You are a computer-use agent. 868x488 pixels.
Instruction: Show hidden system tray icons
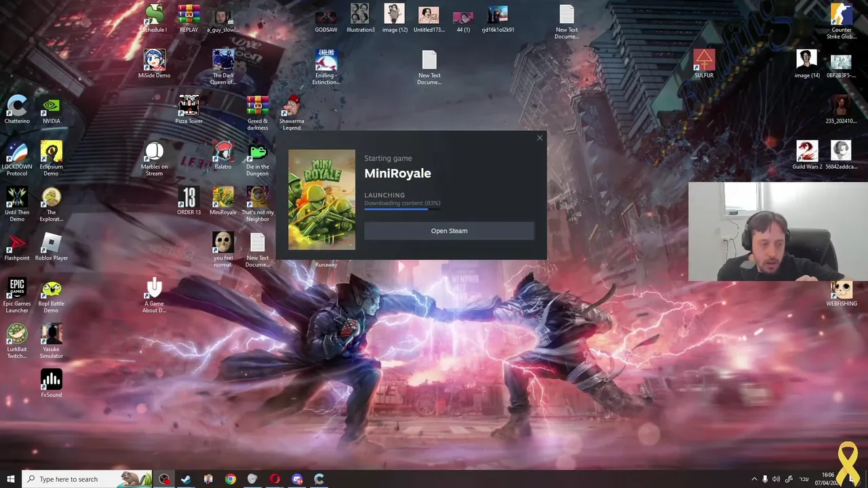coord(754,479)
